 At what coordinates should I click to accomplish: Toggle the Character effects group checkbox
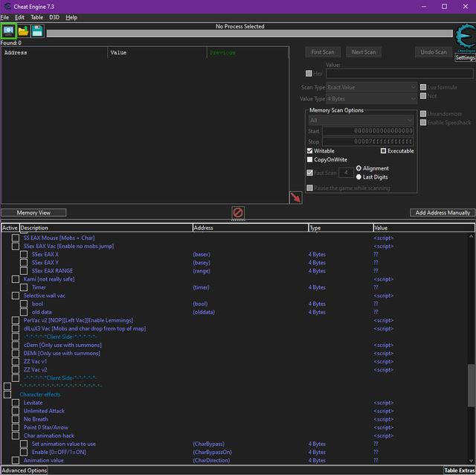7,395
